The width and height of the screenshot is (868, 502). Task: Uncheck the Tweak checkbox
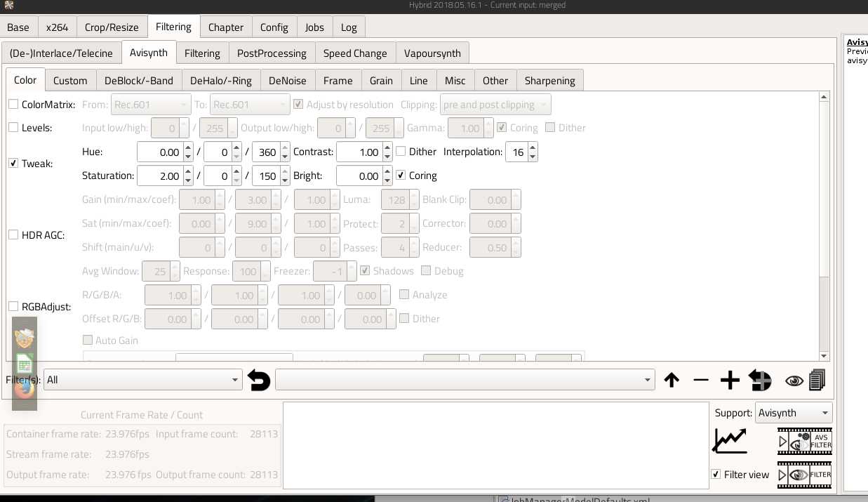[x=13, y=164]
